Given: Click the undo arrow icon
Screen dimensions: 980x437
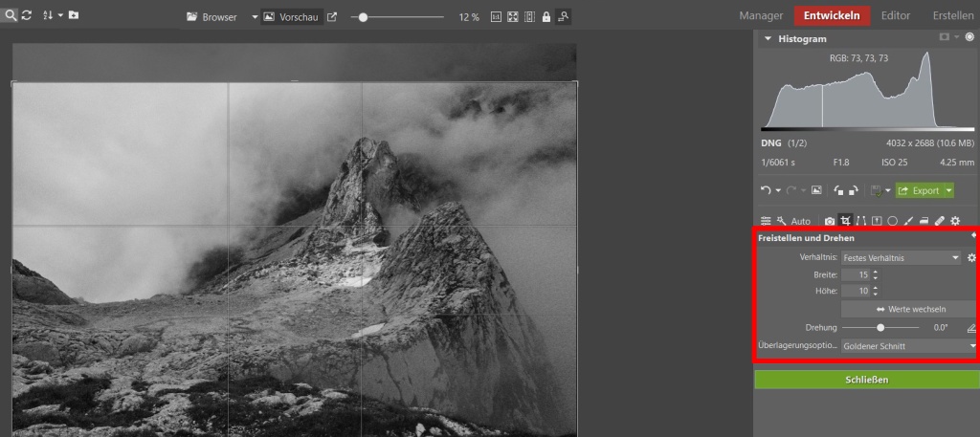Looking at the screenshot, I should point(766,190).
